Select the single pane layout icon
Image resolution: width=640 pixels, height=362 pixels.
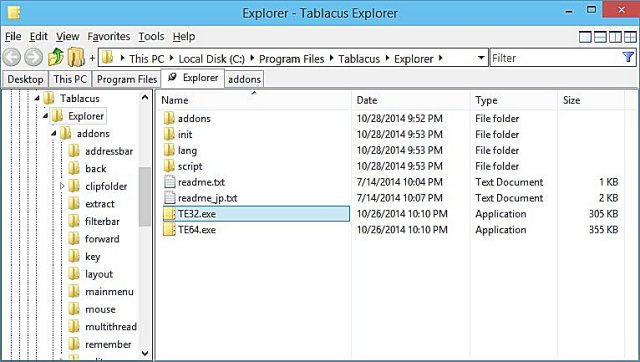tap(585, 37)
